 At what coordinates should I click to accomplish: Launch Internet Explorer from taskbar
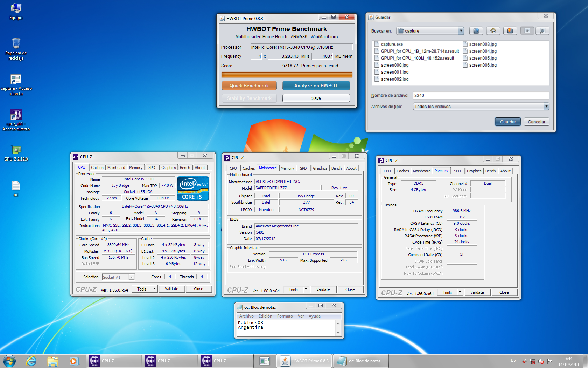[31, 361]
